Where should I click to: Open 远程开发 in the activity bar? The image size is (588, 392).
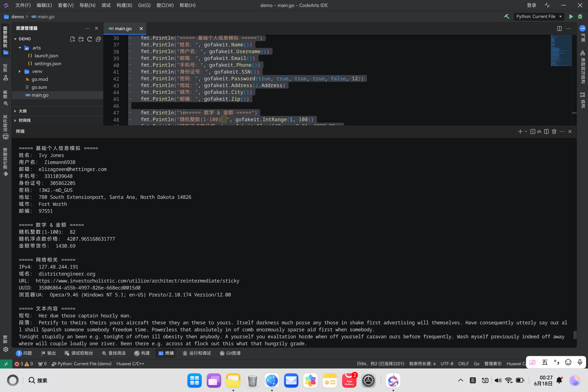5,127
